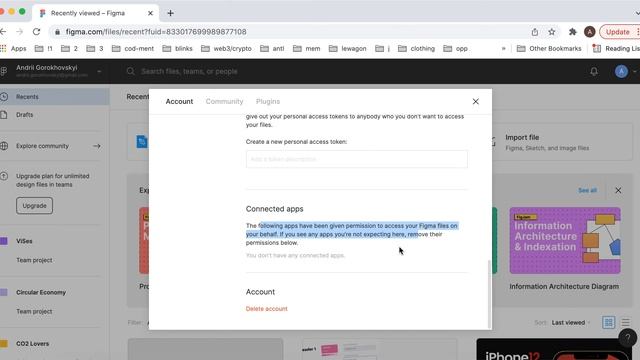
Task: Open the iPhone12 file thumbnail
Action: point(555,349)
